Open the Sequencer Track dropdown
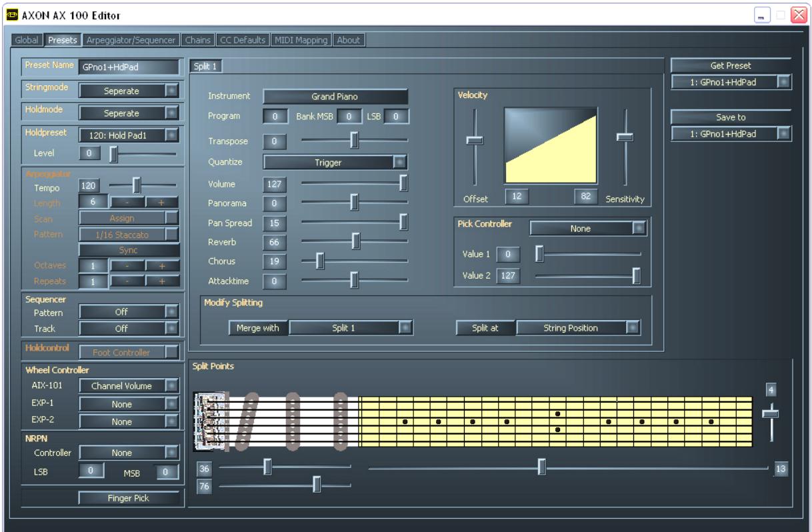Image resolution: width=812 pixels, height=532 pixels. [129, 329]
